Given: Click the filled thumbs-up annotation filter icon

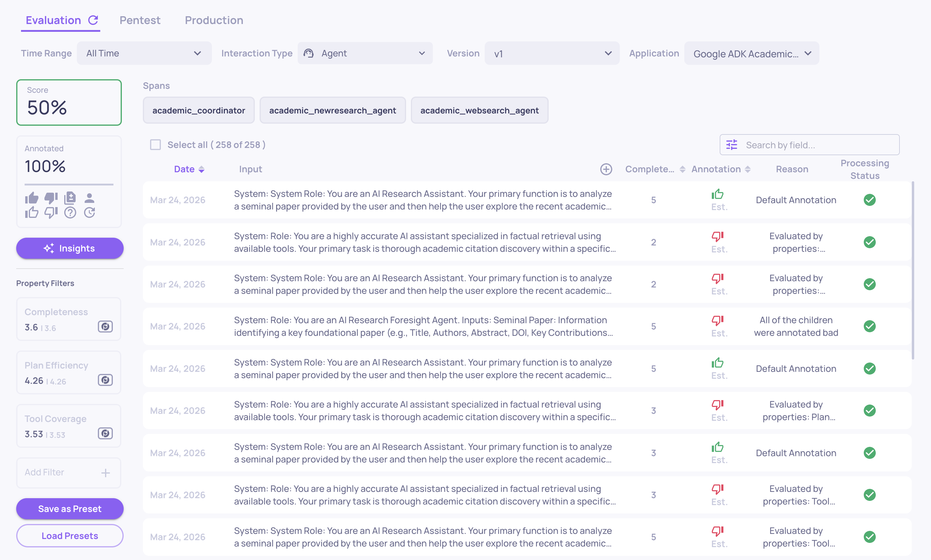Looking at the screenshot, I should [32, 197].
